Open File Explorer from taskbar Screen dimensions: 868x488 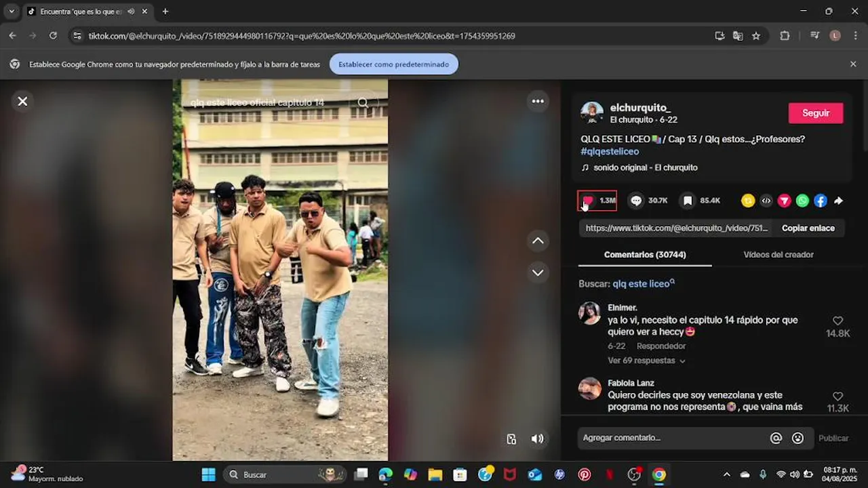[x=435, y=474]
